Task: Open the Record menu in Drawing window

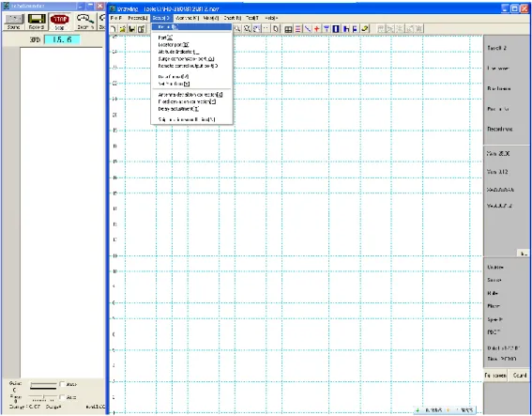Action: point(138,18)
